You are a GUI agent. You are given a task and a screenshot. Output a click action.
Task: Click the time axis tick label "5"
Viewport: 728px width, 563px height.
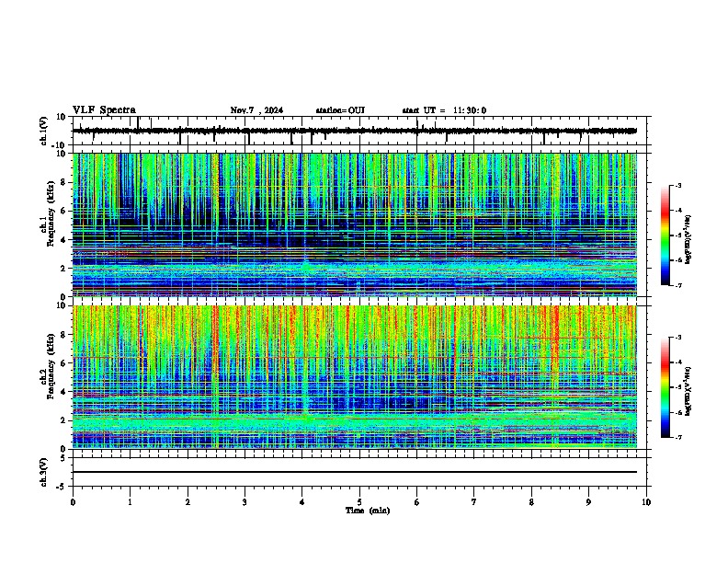[359, 502]
